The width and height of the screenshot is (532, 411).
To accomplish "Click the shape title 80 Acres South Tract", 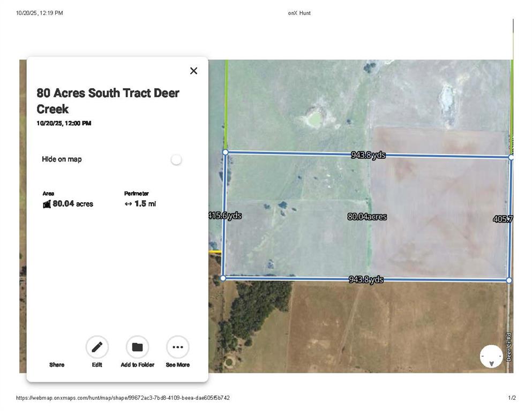I will point(108,101).
